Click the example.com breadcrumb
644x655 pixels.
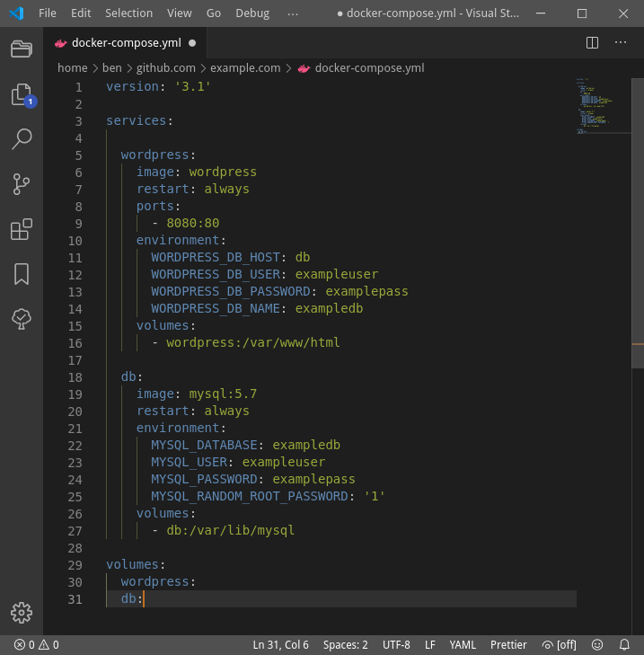245,67
